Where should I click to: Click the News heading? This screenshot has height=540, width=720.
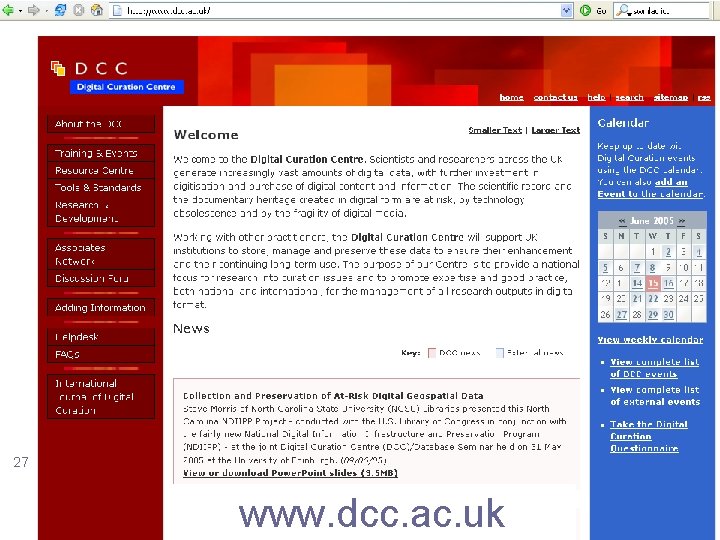point(191,329)
